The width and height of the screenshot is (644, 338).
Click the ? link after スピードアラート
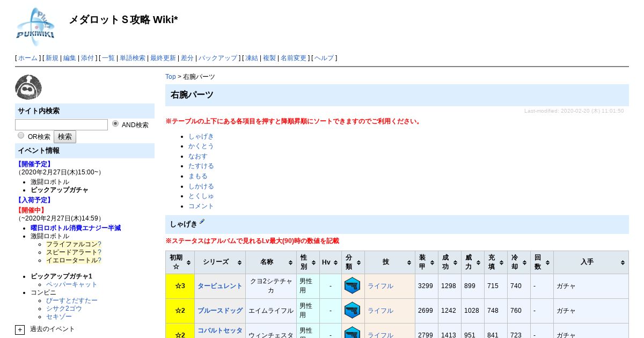pos(99,252)
